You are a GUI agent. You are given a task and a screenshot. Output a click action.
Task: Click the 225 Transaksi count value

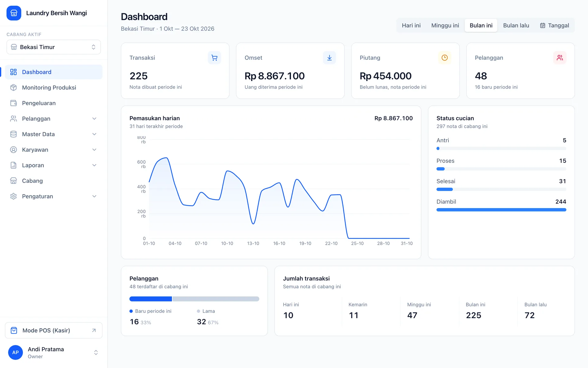[x=138, y=76]
